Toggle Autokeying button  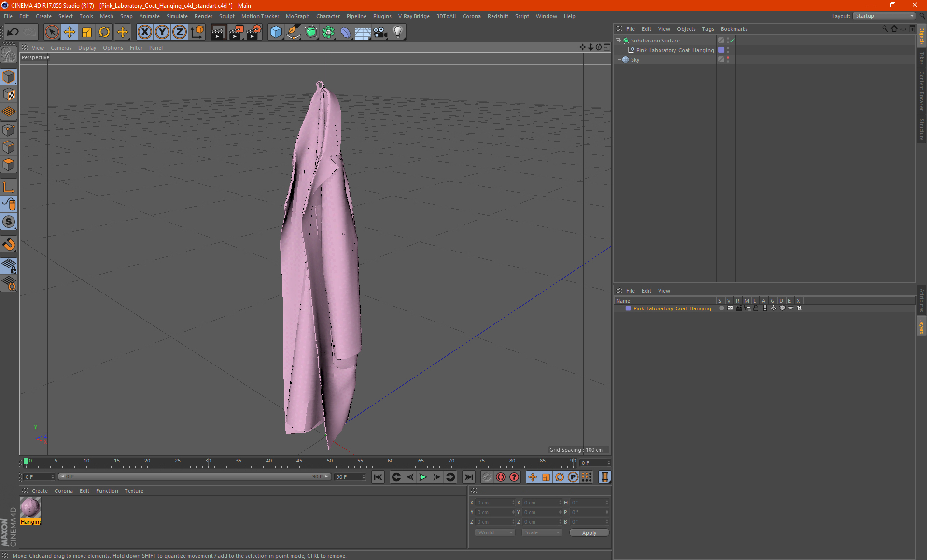click(x=501, y=477)
